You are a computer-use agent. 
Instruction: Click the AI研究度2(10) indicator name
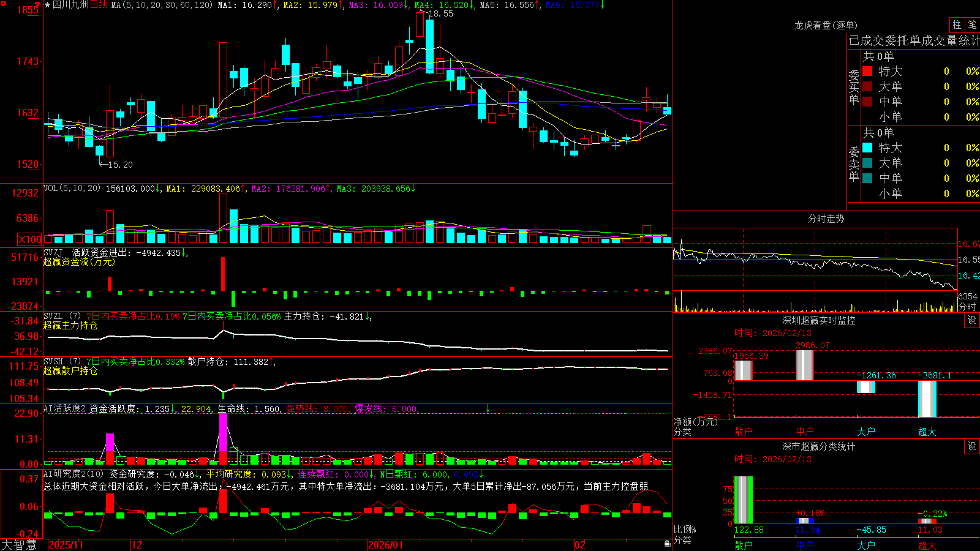73,474
